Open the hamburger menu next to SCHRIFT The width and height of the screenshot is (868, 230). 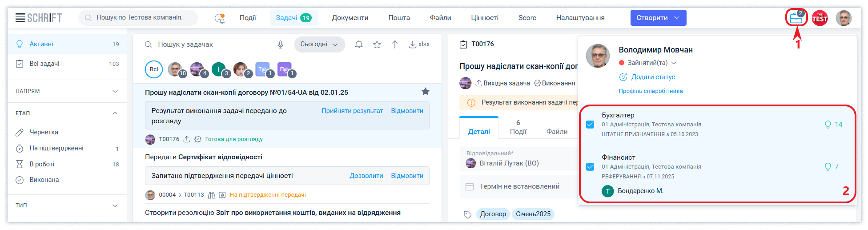pyautogui.click(x=20, y=18)
